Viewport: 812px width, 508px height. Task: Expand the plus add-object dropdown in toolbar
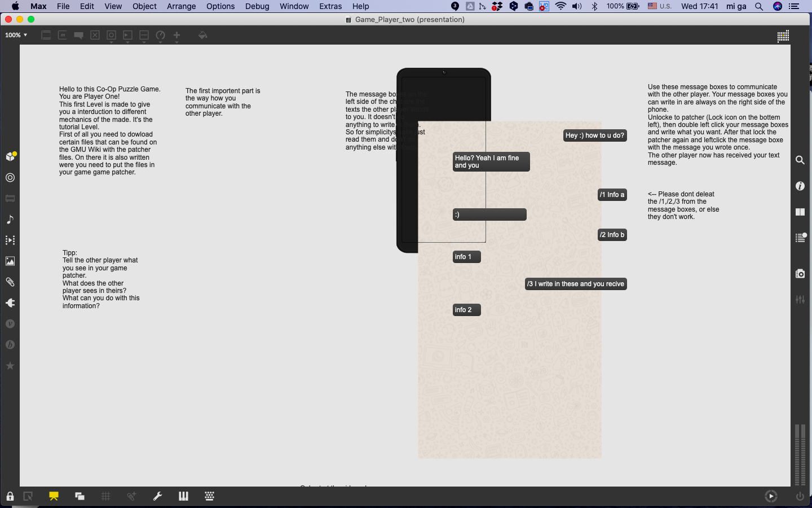[x=176, y=42]
